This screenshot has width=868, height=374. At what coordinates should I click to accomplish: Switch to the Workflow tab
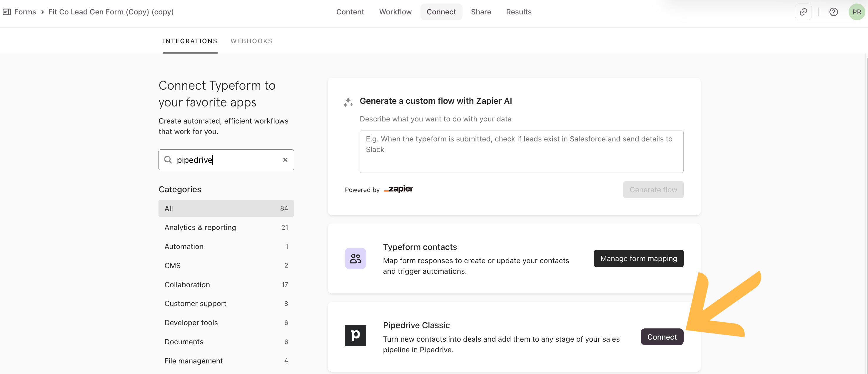(x=395, y=12)
